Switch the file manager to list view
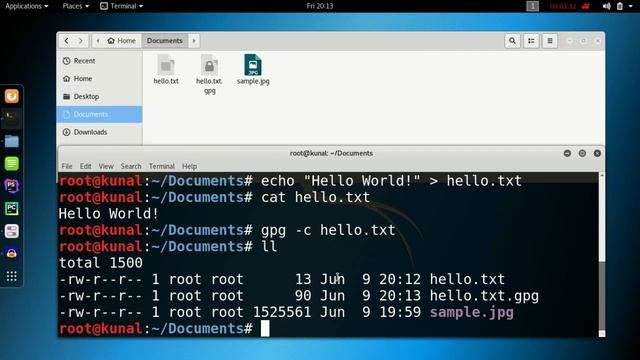 pyautogui.click(x=531, y=41)
